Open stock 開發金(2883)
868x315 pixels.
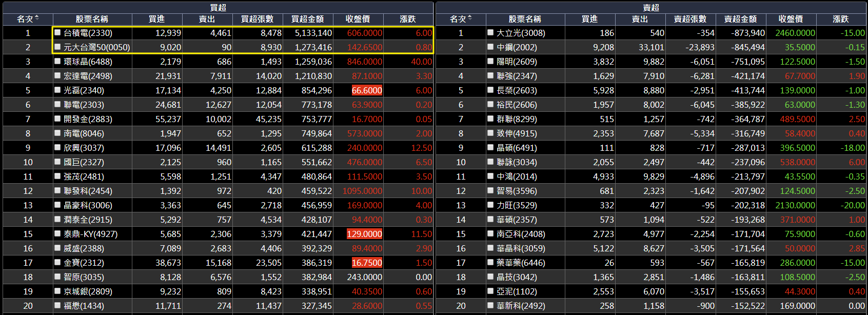coord(88,119)
